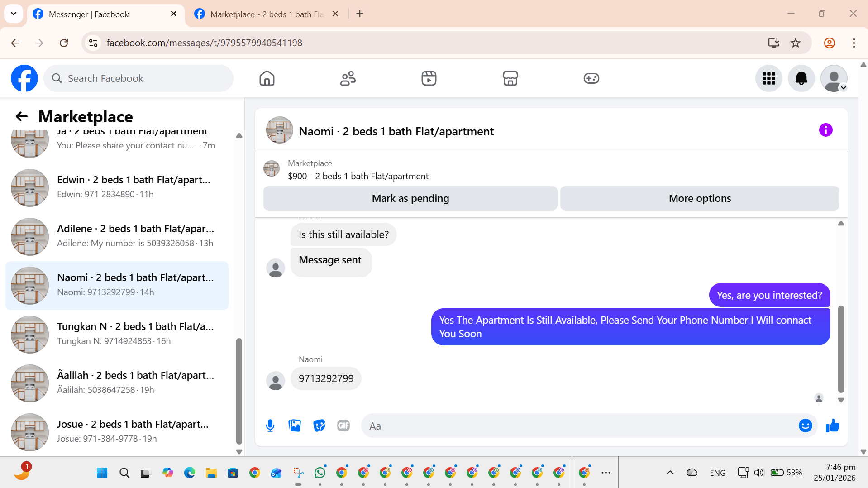
Task: Show hidden system tray icons
Action: [670, 473]
